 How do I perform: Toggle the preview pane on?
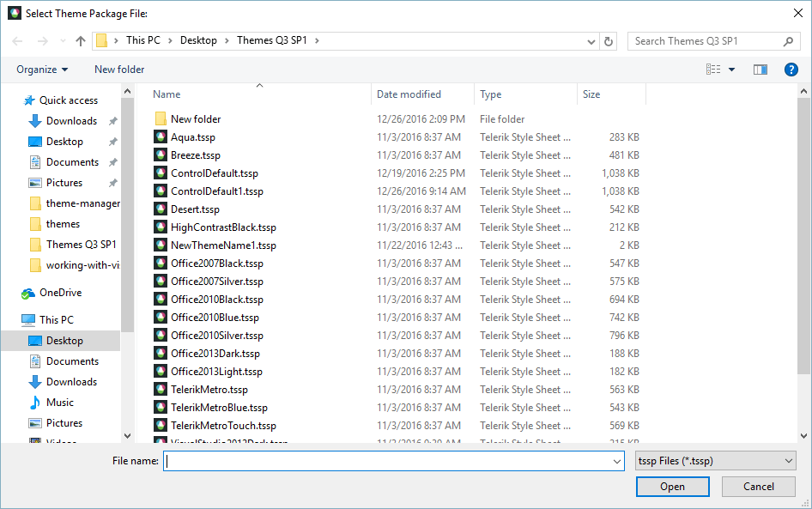[x=760, y=70]
